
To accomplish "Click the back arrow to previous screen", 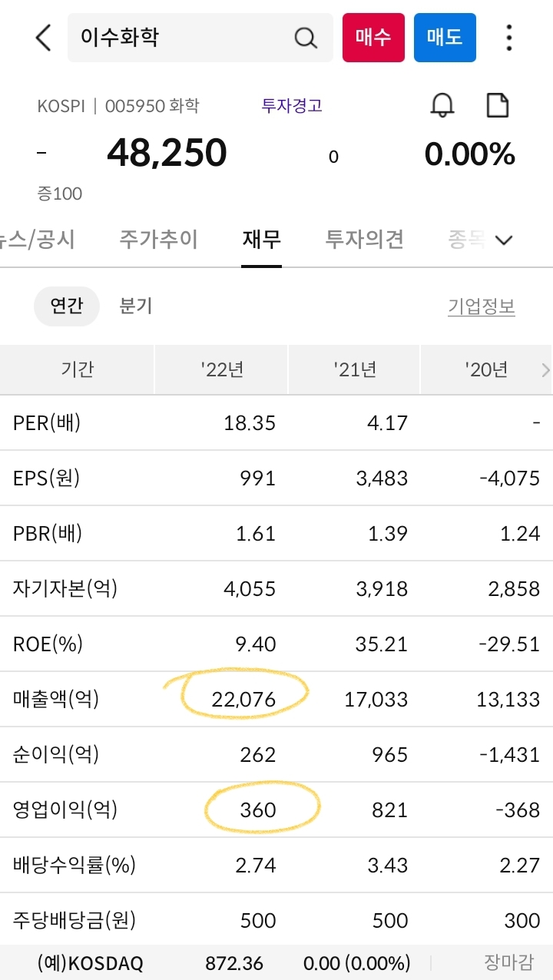I will (x=42, y=37).
